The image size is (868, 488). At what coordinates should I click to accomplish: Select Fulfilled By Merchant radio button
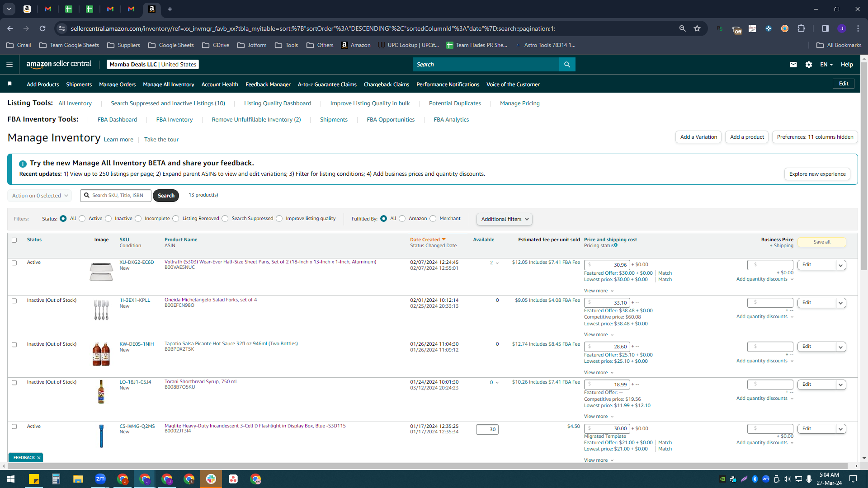(433, 219)
